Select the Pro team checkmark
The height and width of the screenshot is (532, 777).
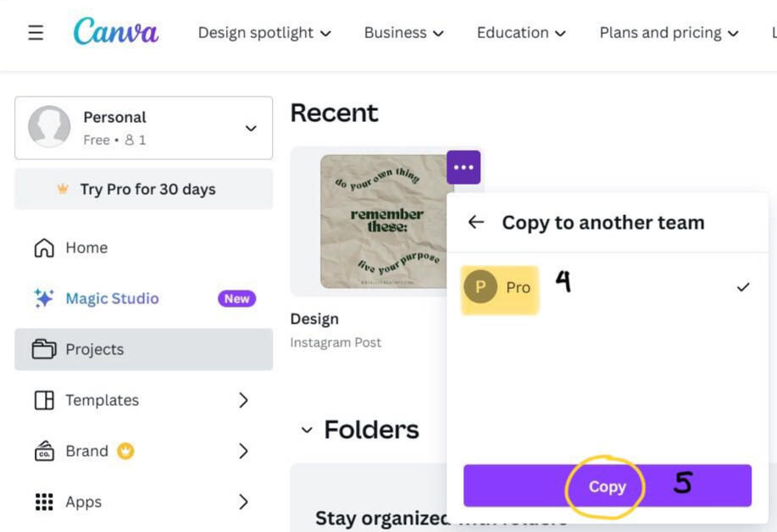tap(743, 287)
